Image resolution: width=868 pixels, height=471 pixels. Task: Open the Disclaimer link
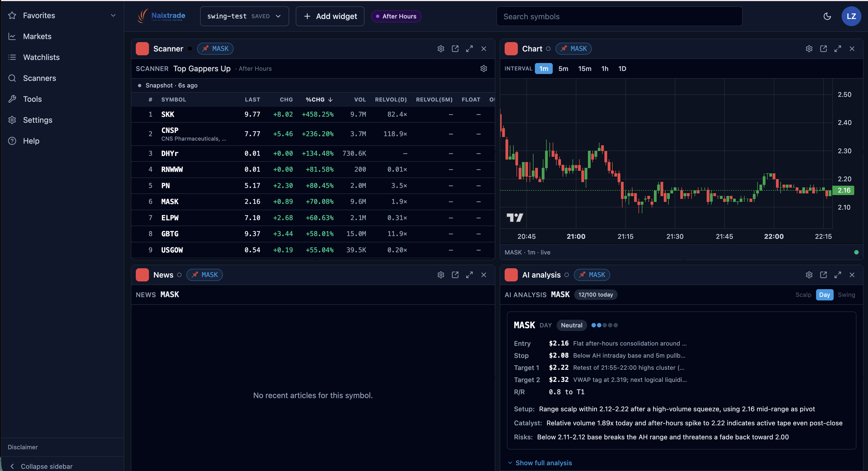[23, 447]
